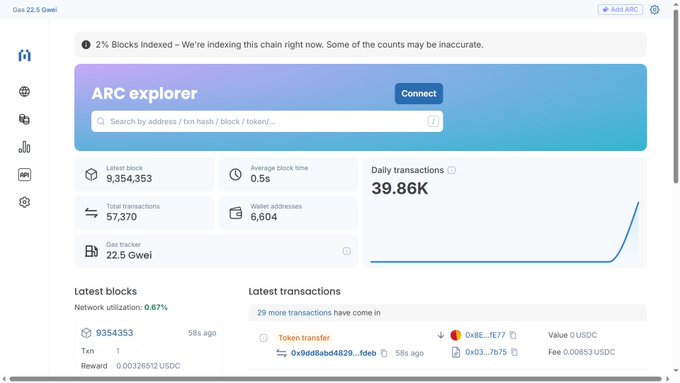Click the search magnifier icon
680x383 pixels.
(x=101, y=121)
